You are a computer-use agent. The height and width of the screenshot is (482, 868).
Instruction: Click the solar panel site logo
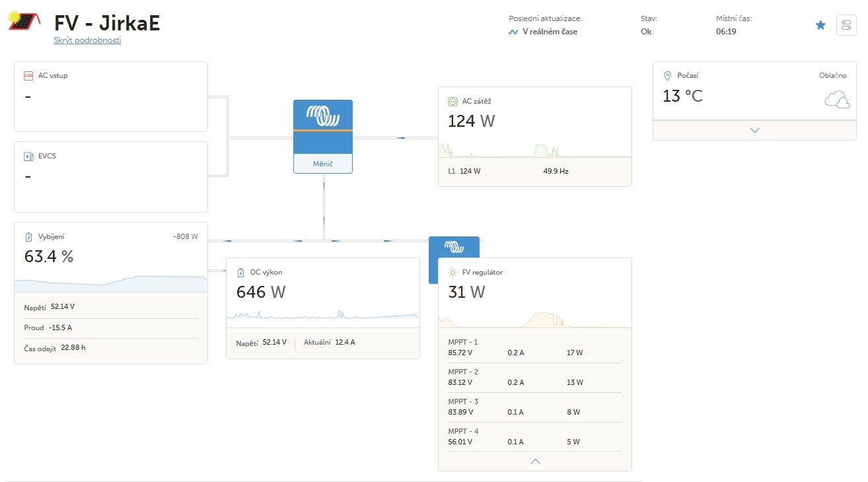[23, 22]
